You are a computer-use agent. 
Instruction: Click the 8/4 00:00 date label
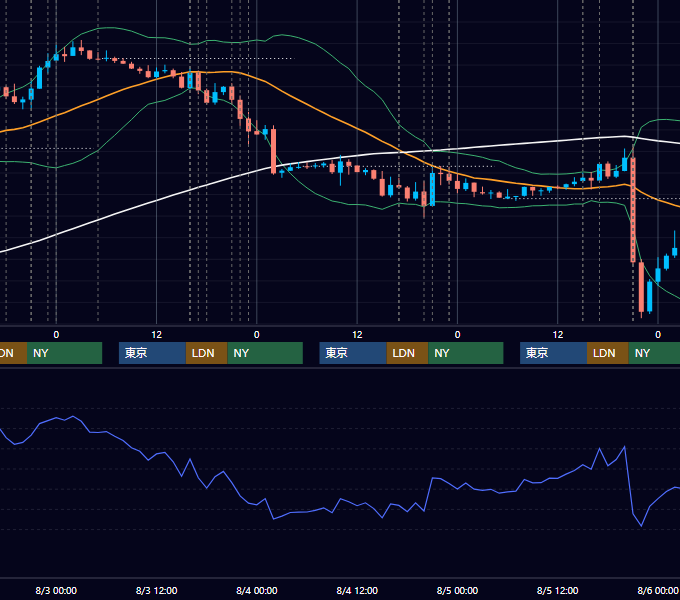click(257, 590)
